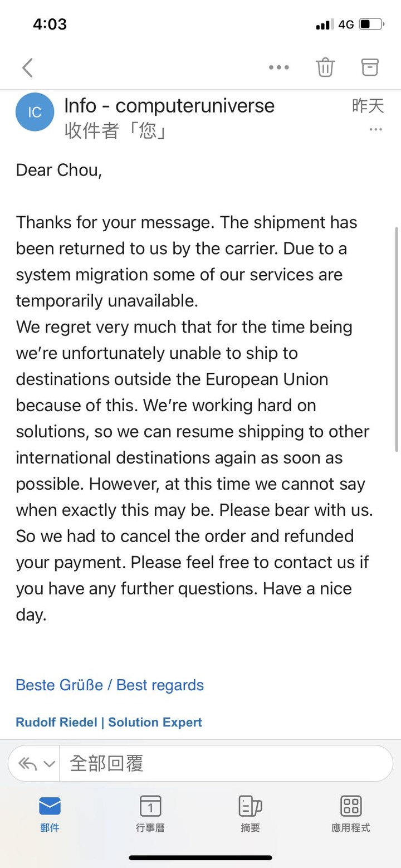Expand the reply type dropdown chevron
401x868 pixels.
pyautogui.click(x=50, y=764)
